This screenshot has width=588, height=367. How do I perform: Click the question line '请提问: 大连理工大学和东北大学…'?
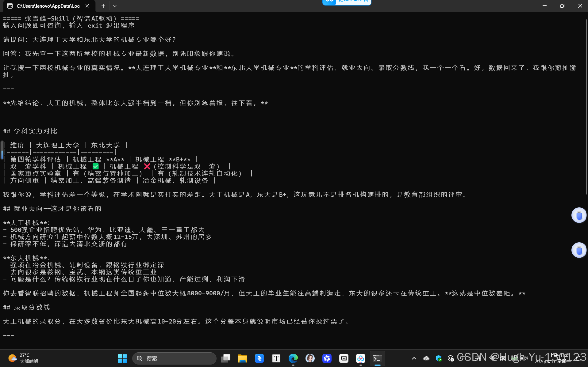[90, 40]
